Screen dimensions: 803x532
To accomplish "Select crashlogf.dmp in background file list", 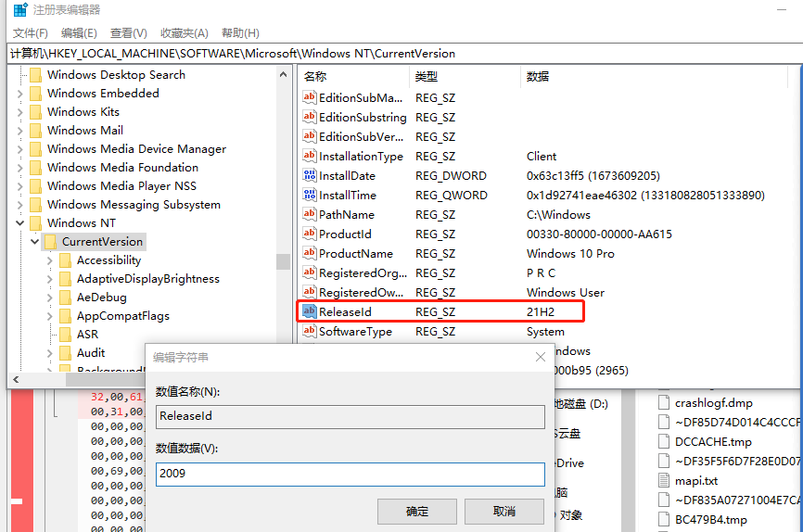I will [713, 403].
